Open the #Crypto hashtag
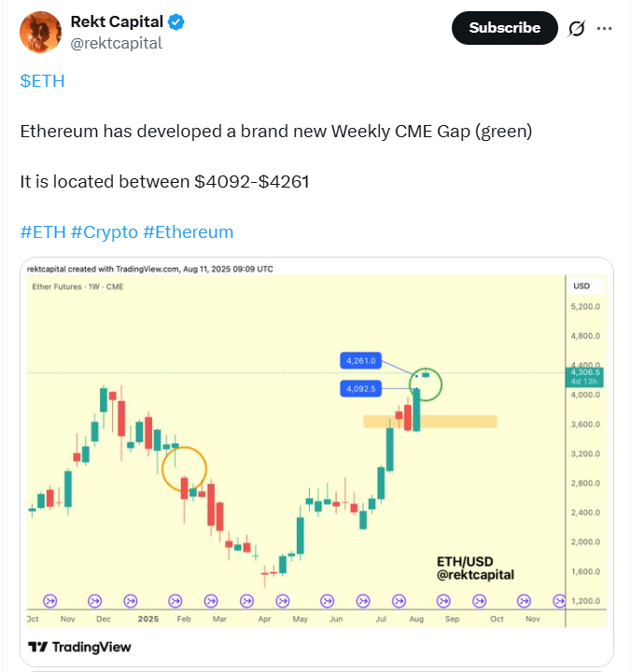 click(105, 231)
